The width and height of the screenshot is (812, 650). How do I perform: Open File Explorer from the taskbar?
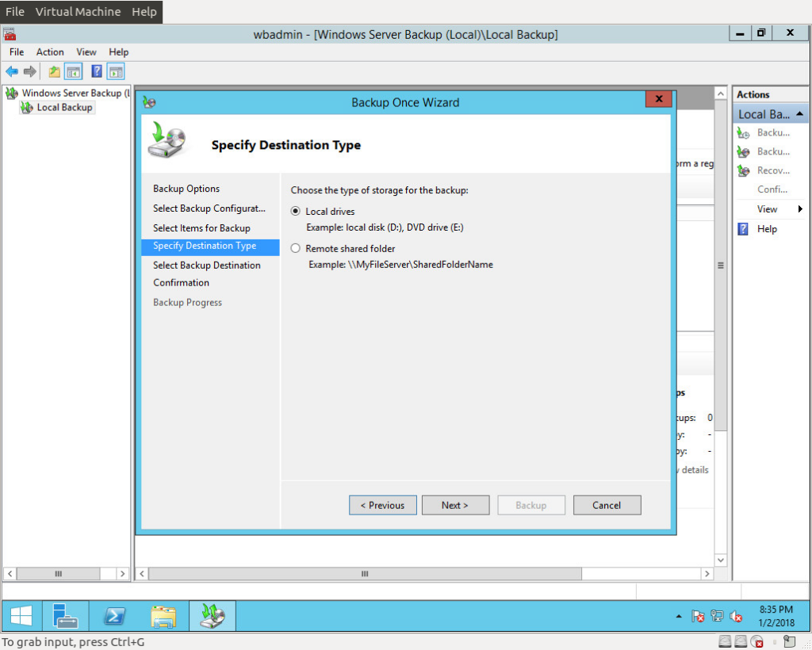163,616
